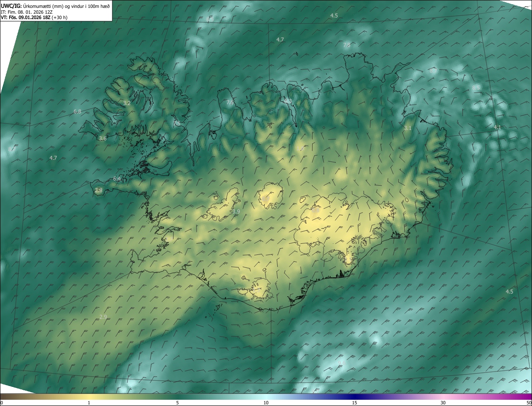The width and height of the screenshot is (532, 406).
Task: Click the 3.6 value label
Action: pos(103,139)
